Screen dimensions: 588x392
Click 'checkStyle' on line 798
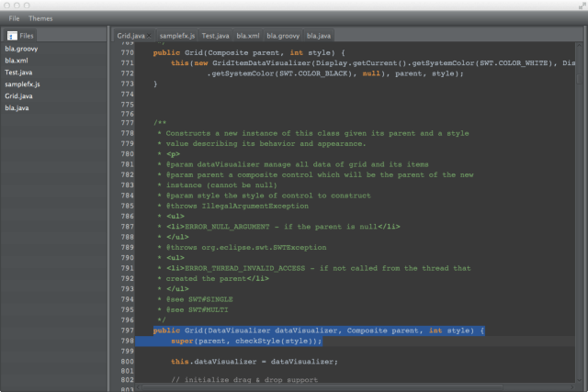pos(257,341)
